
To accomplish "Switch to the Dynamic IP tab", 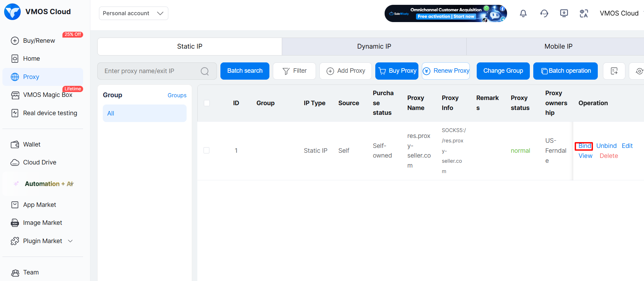I will coord(374,47).
